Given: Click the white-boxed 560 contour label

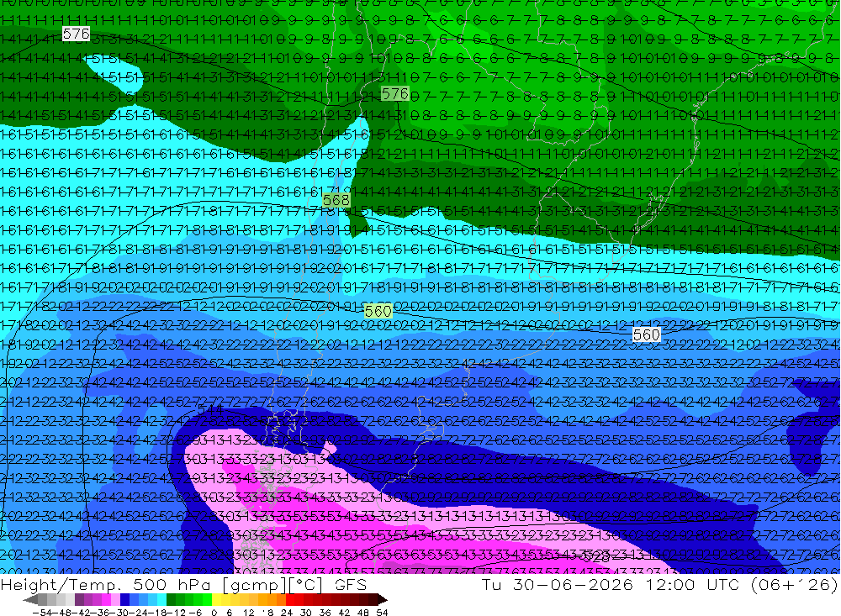Looking at the screenshot, I should (646, 334).
